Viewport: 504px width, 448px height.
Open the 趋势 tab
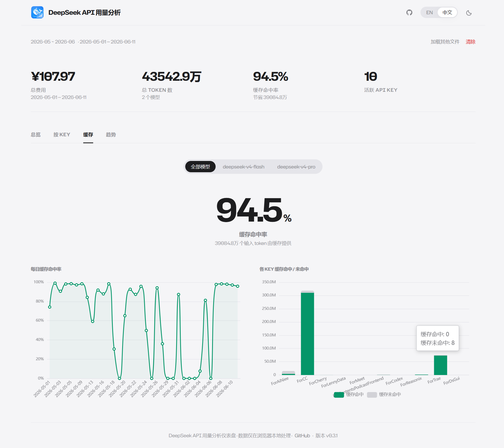(111, 135)
